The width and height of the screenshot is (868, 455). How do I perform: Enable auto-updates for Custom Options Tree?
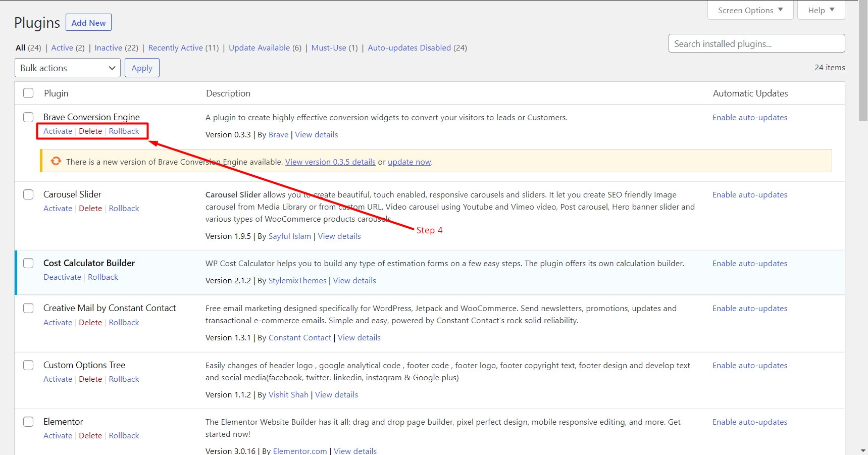coord(750,365)
